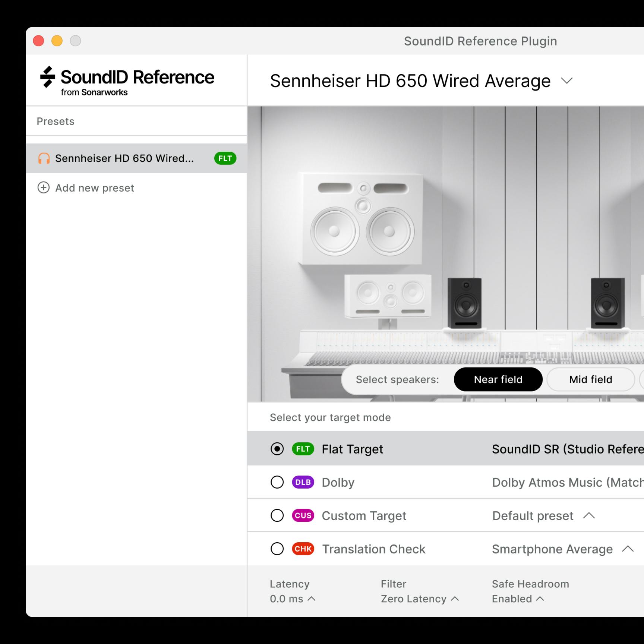Select the Dolby target mode radio button
Image resolution: width=644 pixels, height=644 pixels.
[277, 482]
